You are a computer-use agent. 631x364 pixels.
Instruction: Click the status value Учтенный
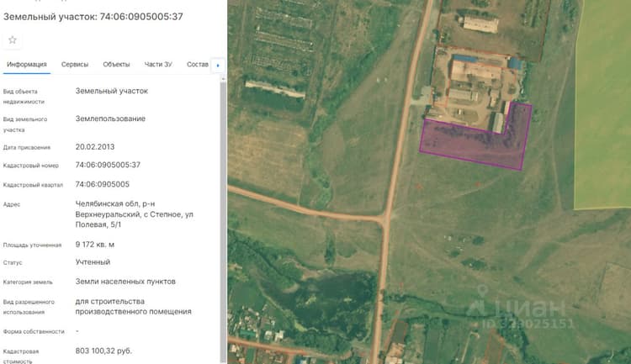[93, 261]
